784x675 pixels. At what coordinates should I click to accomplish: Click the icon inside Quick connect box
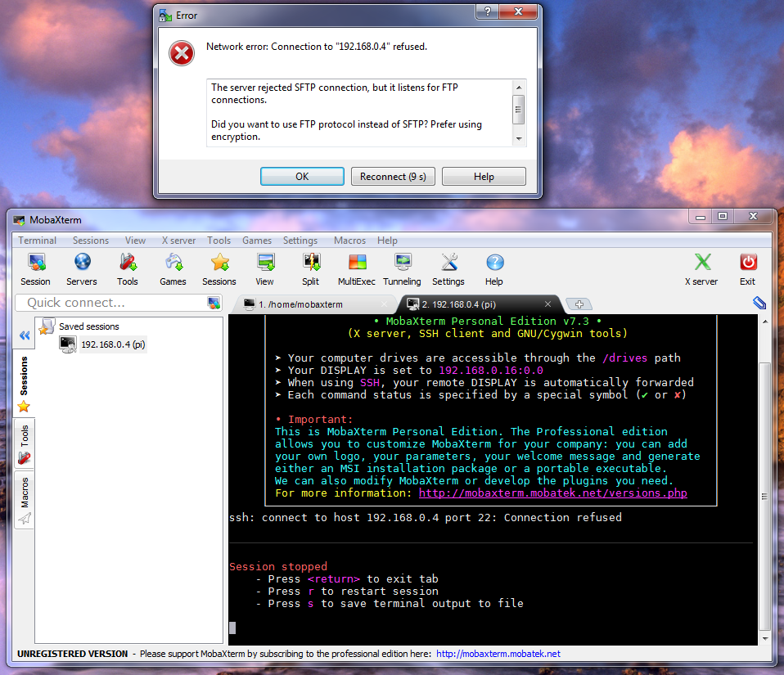tap(214, 303)
